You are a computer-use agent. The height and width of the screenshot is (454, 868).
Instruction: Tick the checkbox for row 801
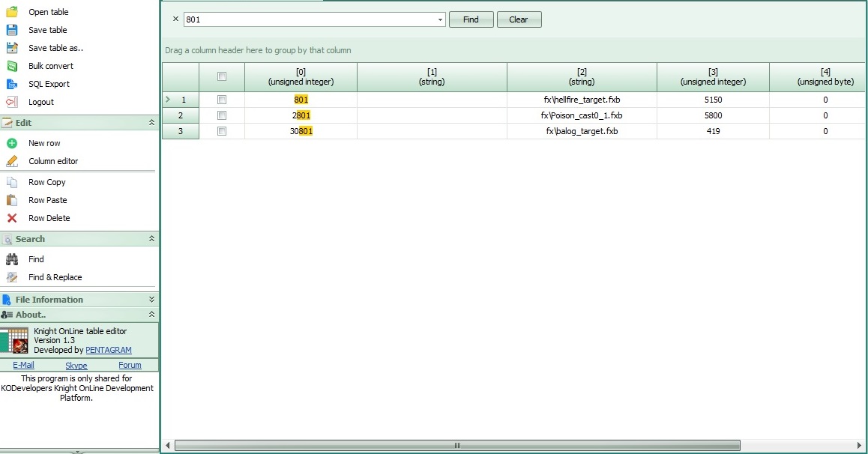tap(222, 100)
